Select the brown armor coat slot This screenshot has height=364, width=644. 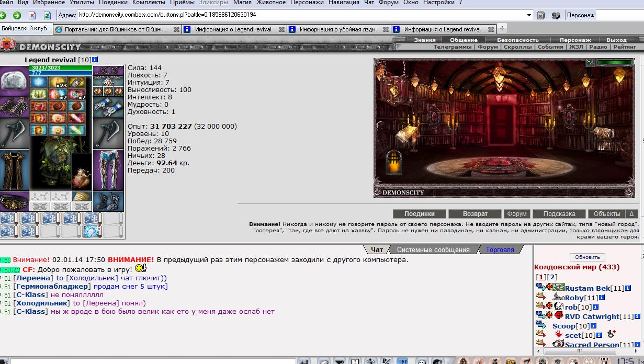point(15,170)
